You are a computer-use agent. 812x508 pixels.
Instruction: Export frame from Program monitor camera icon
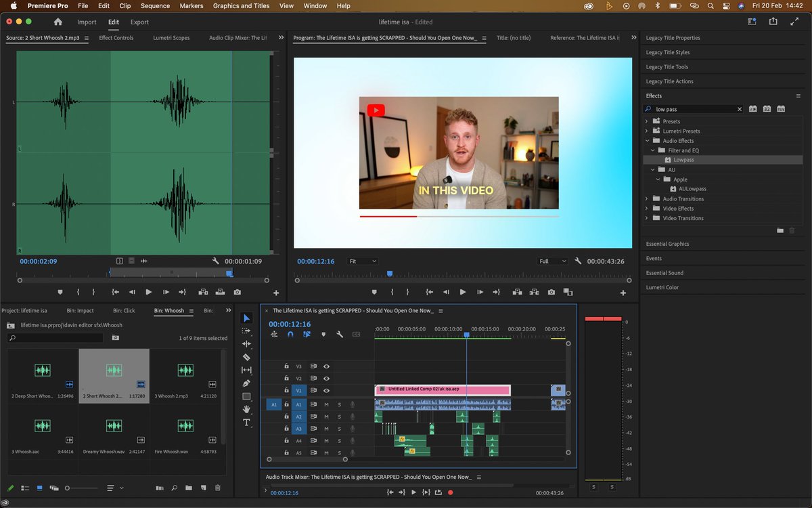pyautogui.click(x=551, y=292)
